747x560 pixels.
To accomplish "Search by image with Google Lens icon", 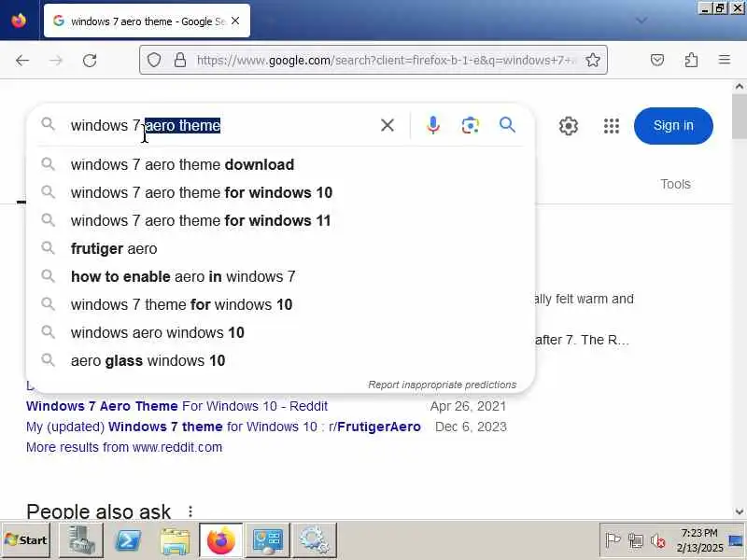I will 471,125.
